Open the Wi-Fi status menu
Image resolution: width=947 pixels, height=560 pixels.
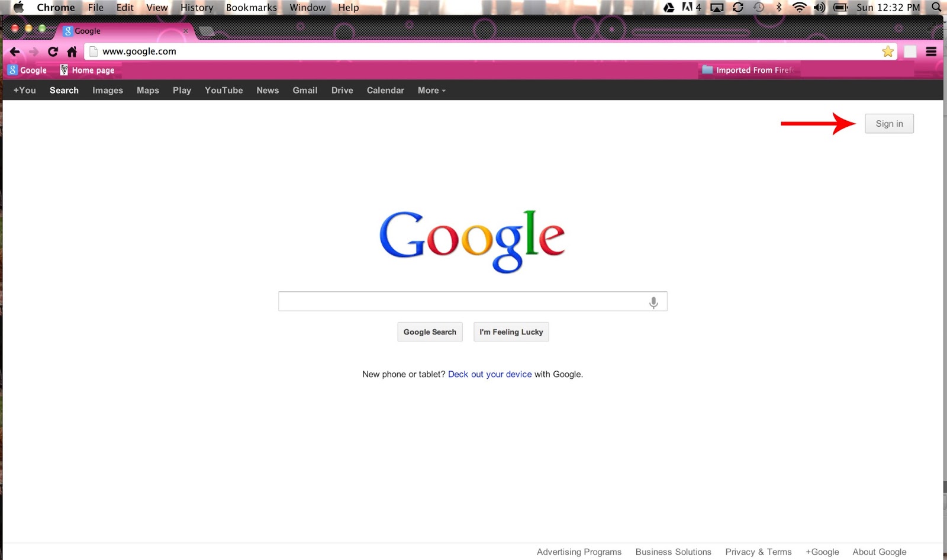(800, 7)
